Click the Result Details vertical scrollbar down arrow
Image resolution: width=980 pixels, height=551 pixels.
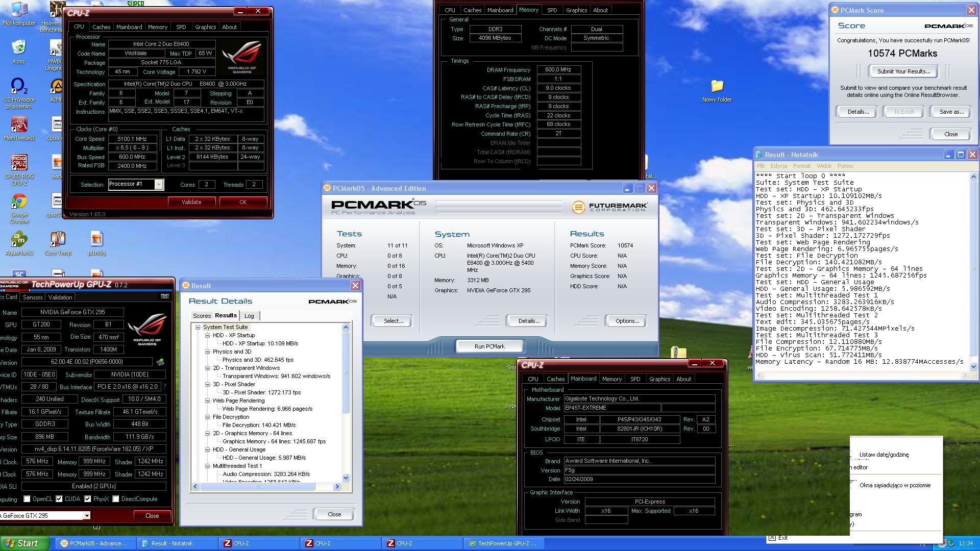(346, 478)
